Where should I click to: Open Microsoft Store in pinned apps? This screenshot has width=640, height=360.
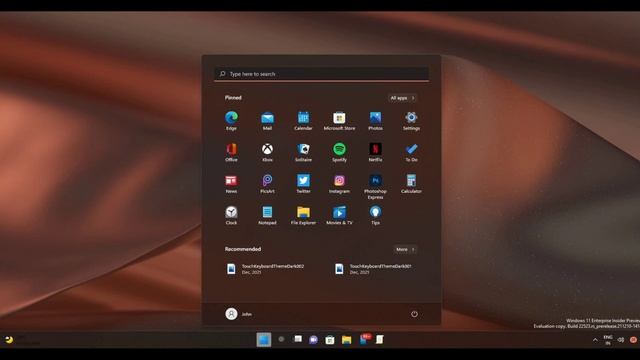click(339, 121)
